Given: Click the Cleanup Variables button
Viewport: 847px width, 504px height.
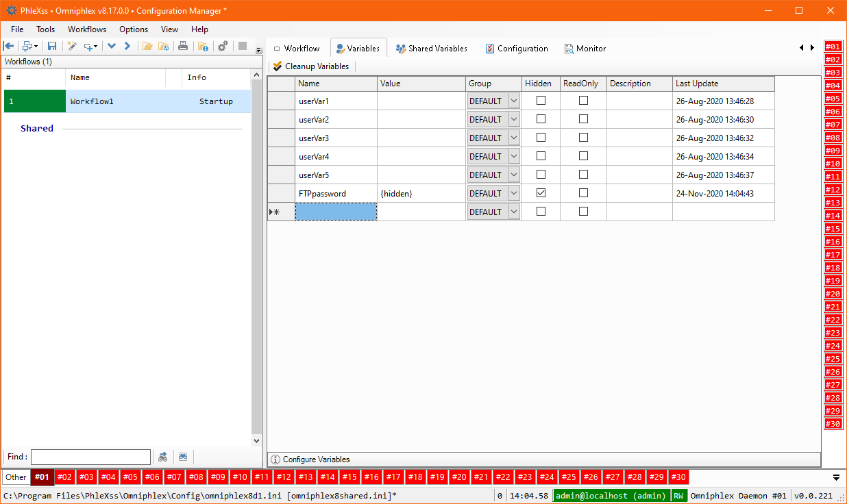Looking at the screenshot, I should (x=311, y=66).
